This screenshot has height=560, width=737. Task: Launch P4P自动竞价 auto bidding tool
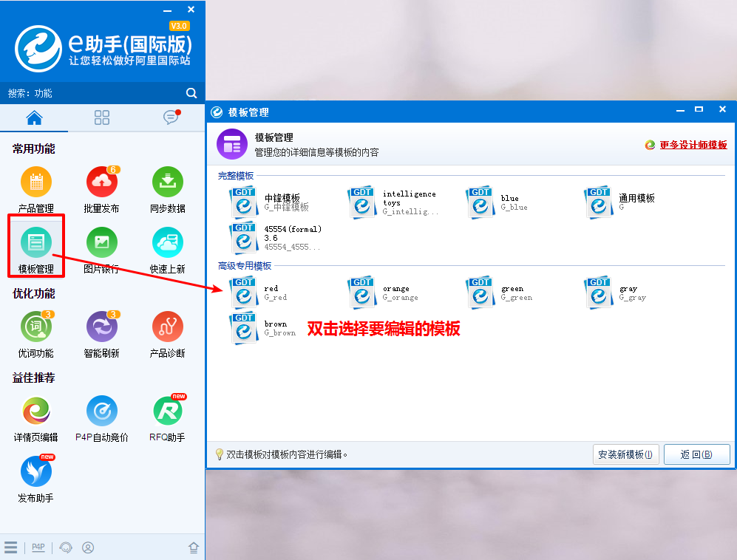click(x=102, y=411)
